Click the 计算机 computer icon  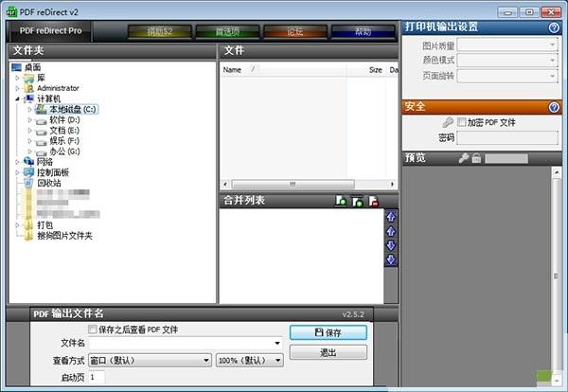(x=29, y=98)
